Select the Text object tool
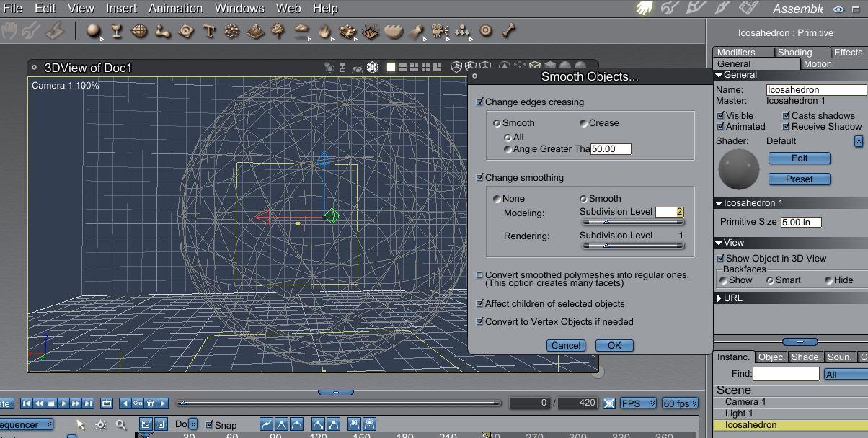The width and height of the screenshot is (868, 438). click(210, 31)
